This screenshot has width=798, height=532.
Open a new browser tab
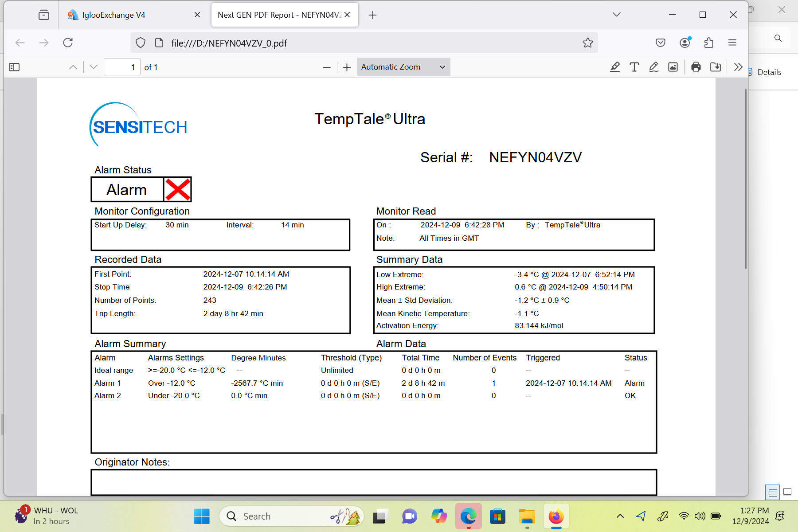(372, 15)
